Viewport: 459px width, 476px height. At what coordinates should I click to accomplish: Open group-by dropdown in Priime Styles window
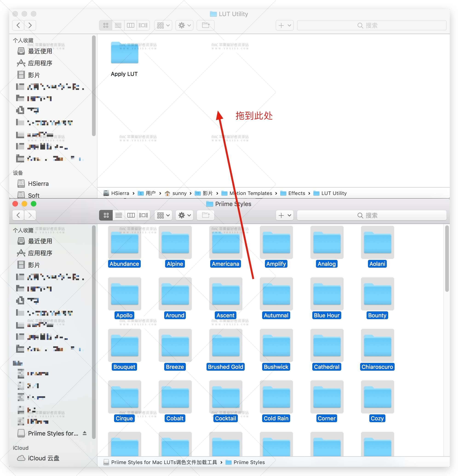point(163,215)
